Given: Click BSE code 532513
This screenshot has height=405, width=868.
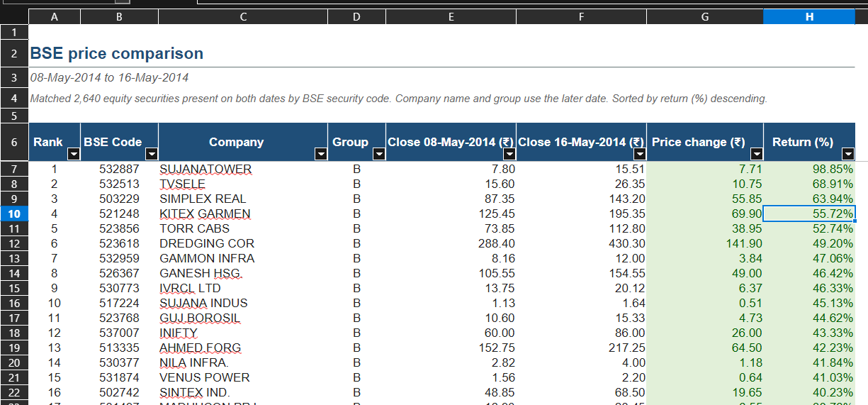Looking at the screenshot, I should pos(119,184).
